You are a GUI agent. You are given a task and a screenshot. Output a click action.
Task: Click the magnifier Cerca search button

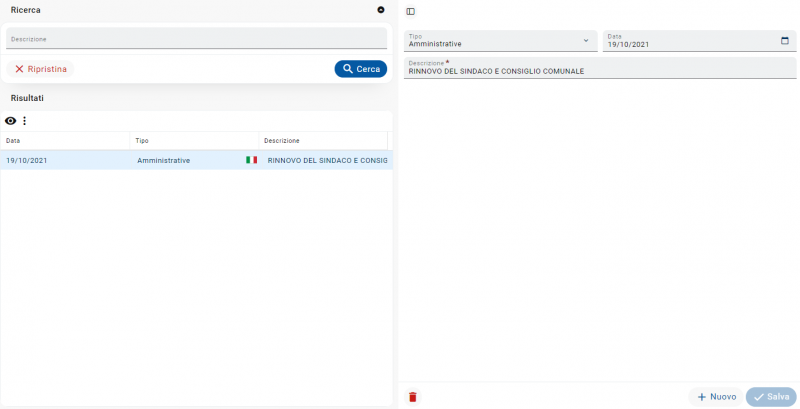point(361,69)
